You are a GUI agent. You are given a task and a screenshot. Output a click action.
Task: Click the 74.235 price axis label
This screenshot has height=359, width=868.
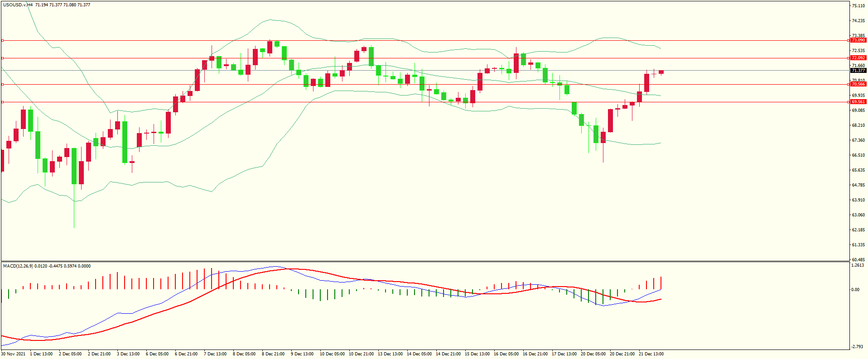[x=858, y=21]
